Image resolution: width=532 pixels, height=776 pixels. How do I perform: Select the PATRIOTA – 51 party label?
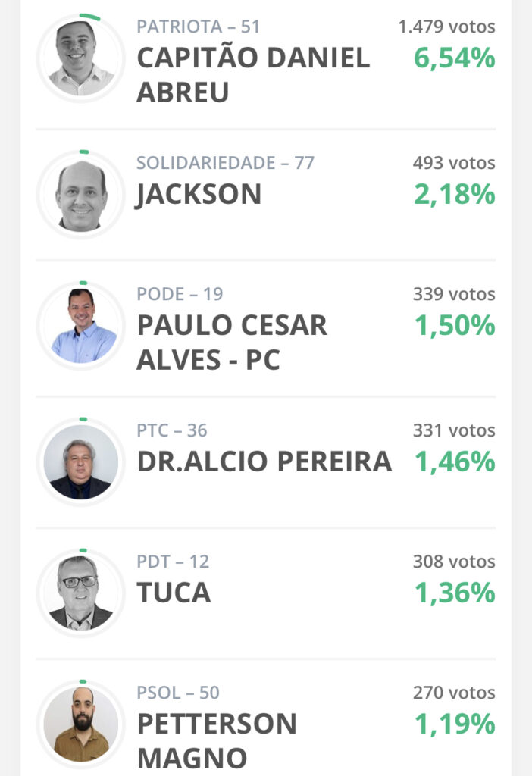198,27
